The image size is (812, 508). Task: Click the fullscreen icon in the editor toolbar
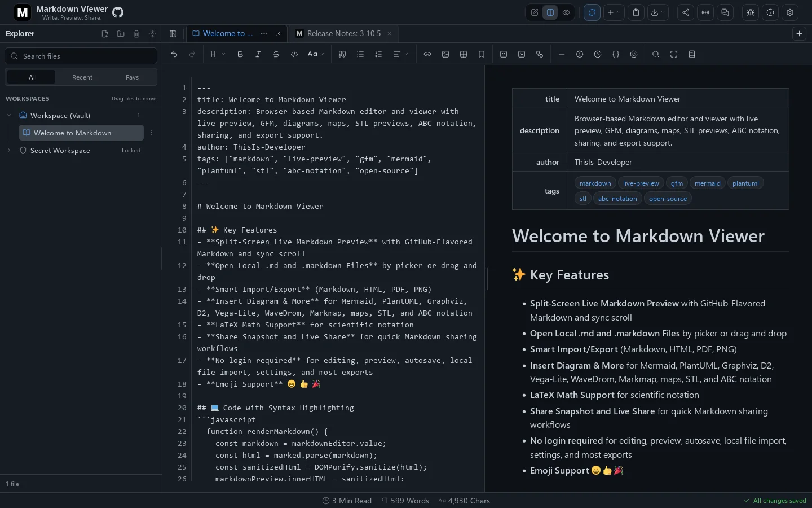coord(674,54)
